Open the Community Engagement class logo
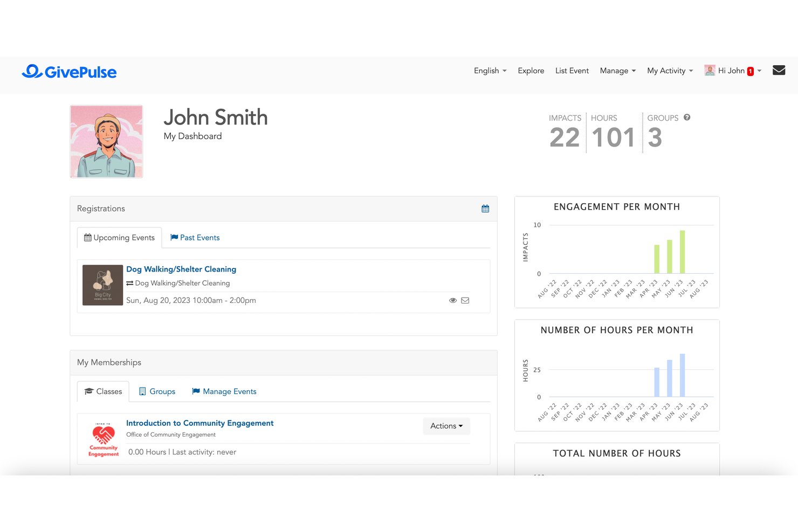 [104, 439]
